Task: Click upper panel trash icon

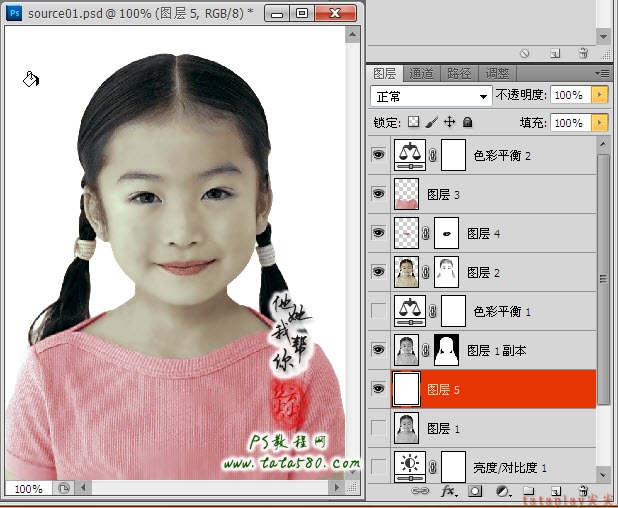Action: click(x=583, y=53)
